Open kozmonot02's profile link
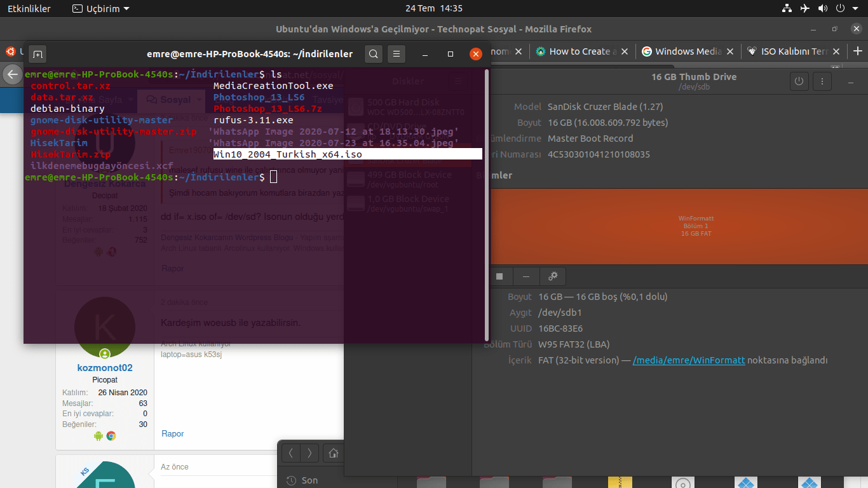 [105, 368]
